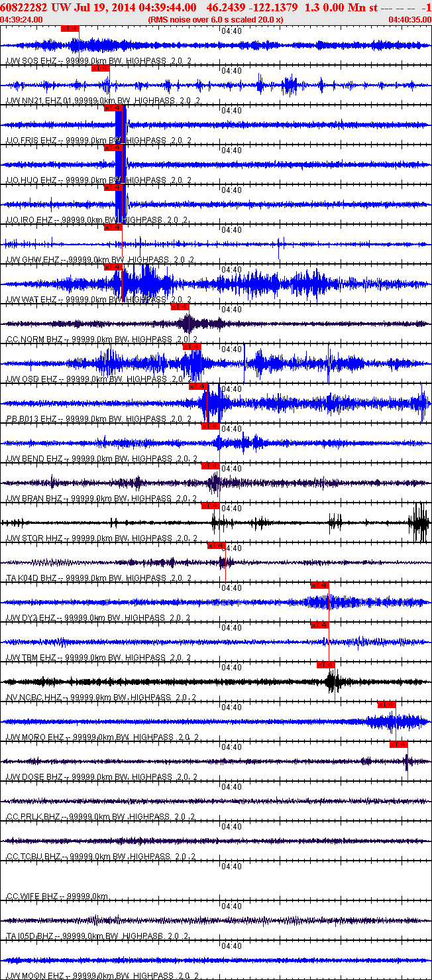Click the UW OSD EHZ station label
432x980 pixels.
point(32,379)
